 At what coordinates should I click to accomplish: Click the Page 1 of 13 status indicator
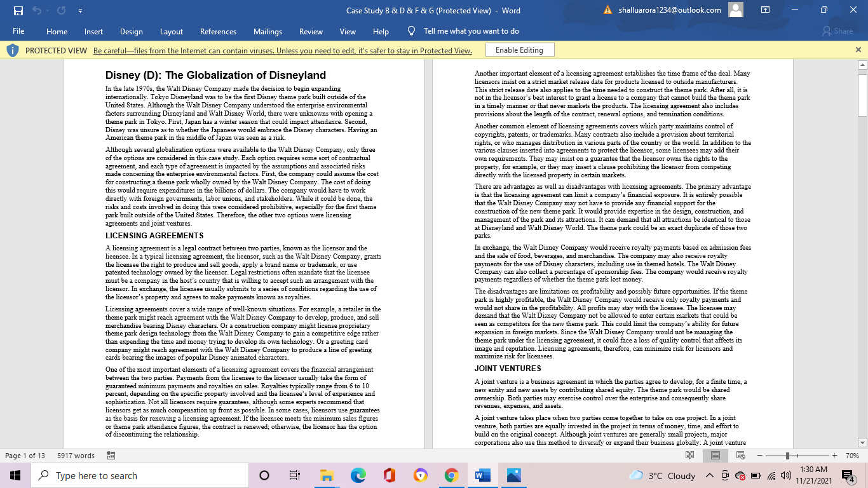point(25,456)
